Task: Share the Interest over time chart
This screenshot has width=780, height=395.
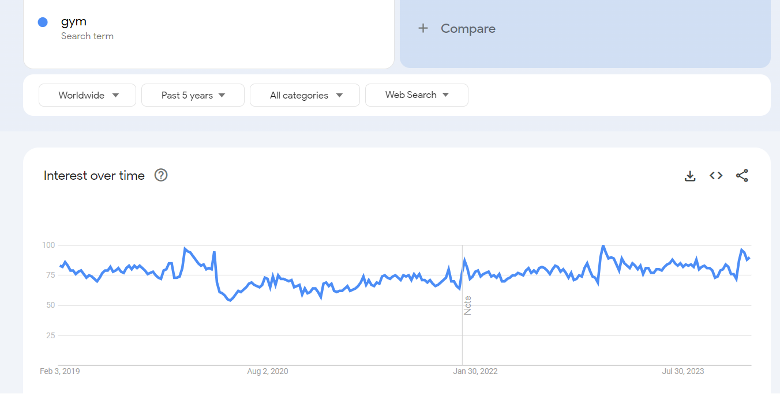Action: (x=742, y=176)
